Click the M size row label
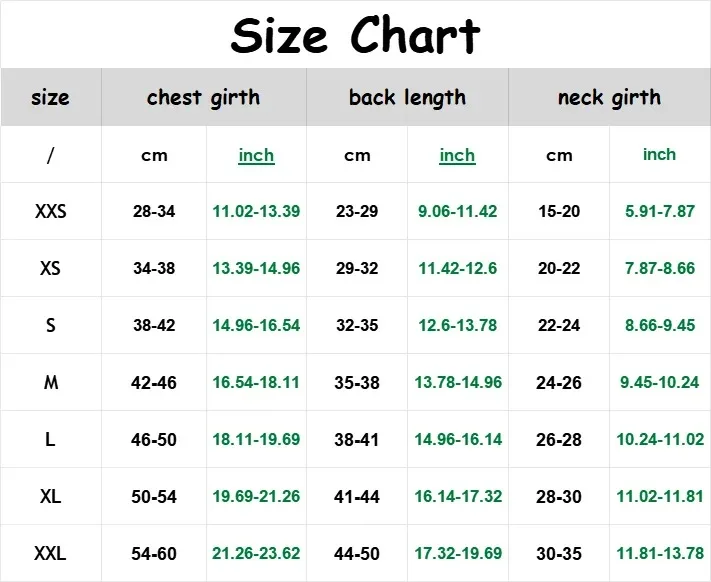Image resolution: width=711 pixels, height=582 pixels. tap(50, 383)
